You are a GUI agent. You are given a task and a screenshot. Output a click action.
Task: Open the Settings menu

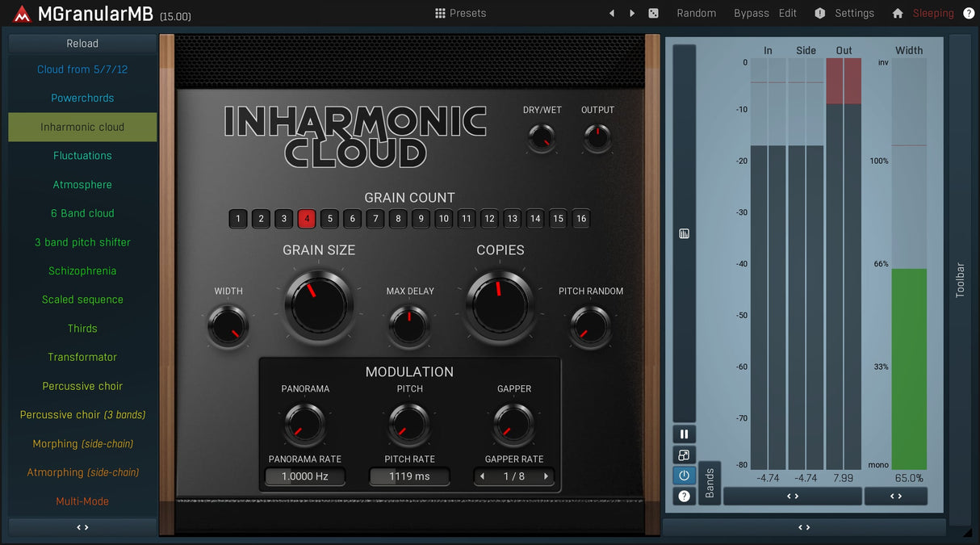coord(853,14)
